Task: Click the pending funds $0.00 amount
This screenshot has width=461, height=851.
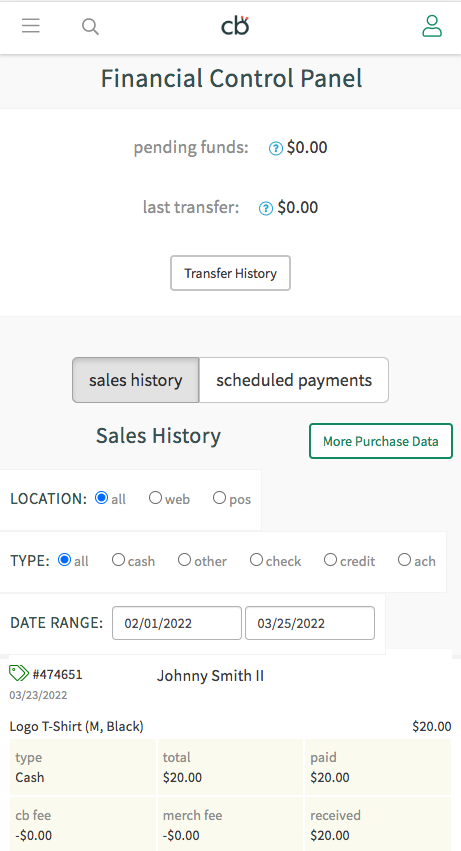Action: (x=307, y=148)
